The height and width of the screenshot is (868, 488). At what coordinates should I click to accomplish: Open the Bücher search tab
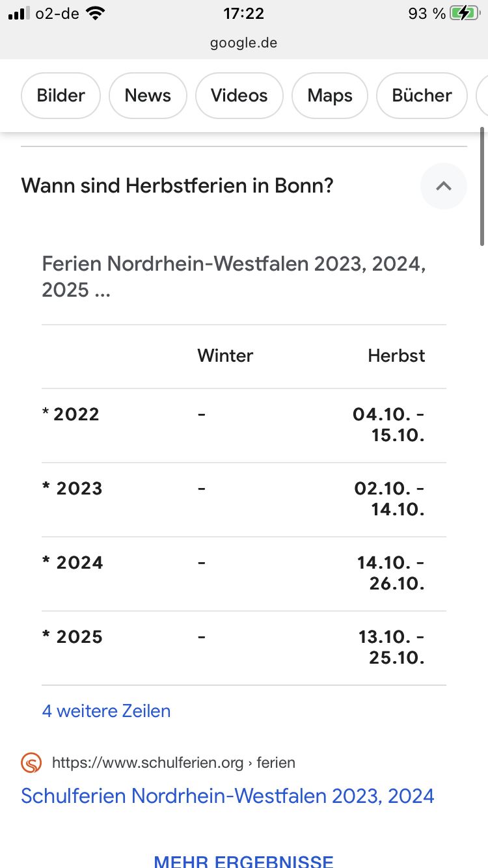pyautogui.click(x=422, y=96)
